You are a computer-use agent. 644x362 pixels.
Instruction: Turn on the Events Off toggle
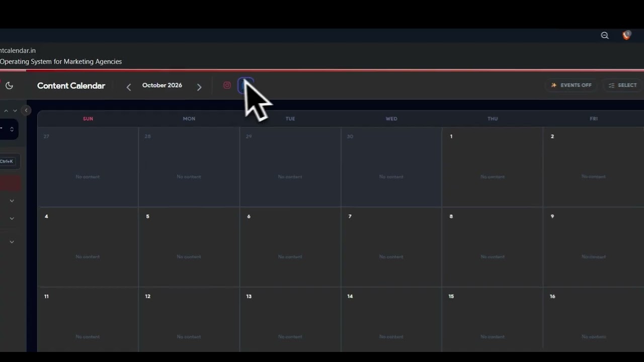[x=571, y=85]
